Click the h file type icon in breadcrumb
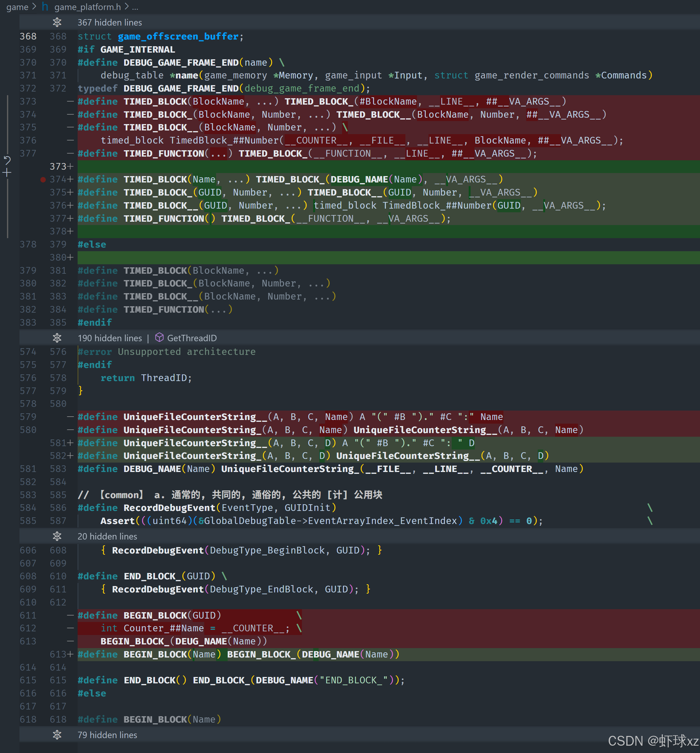 (x=45, y=7)
